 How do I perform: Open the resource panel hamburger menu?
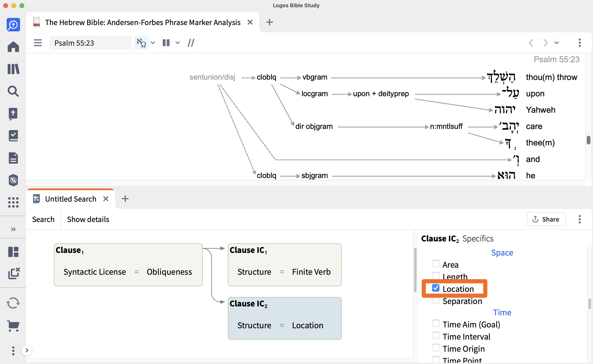pos(38,43)
